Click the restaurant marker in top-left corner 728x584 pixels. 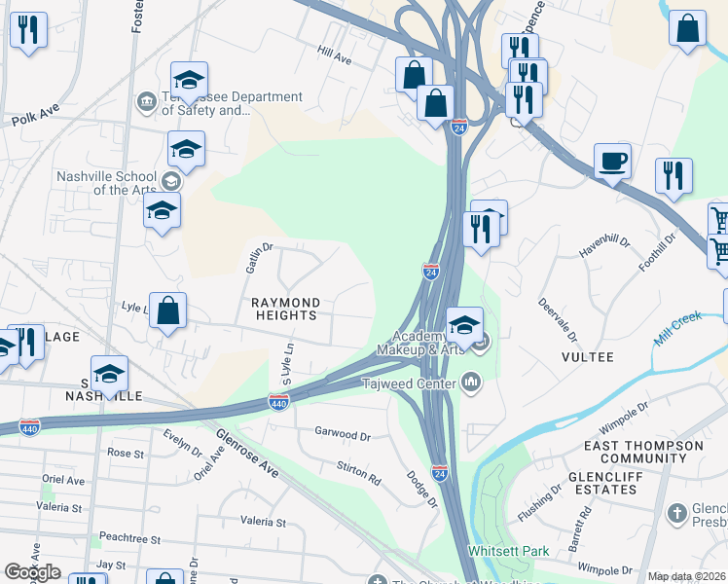28,33
